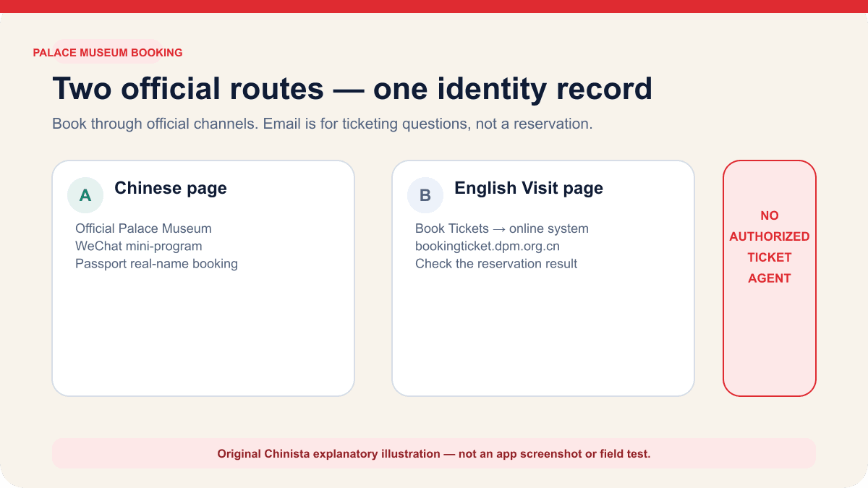Click the green circled A badge
The image size is (868, 488).
[85, 195]
